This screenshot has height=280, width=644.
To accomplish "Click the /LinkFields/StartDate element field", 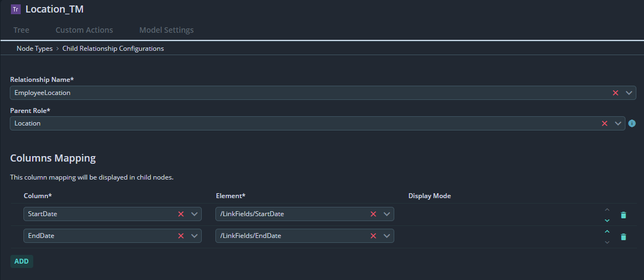I will 305,214.
